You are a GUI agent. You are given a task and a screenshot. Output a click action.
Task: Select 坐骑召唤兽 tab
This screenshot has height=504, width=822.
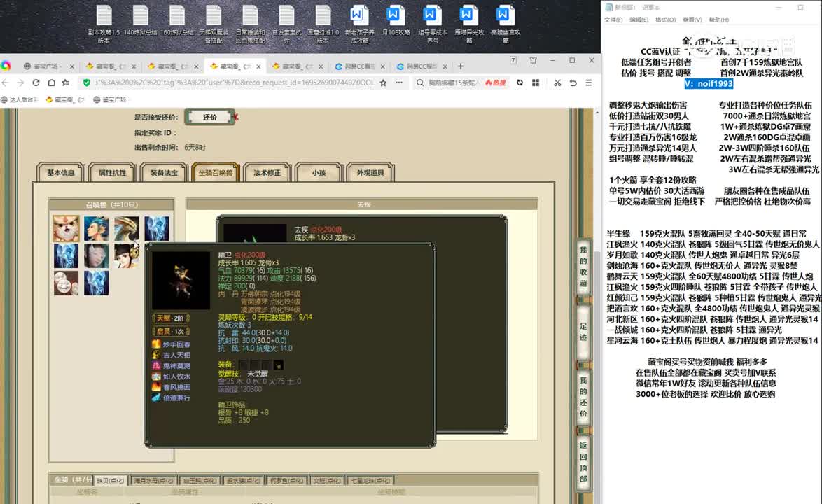point(216,172)
